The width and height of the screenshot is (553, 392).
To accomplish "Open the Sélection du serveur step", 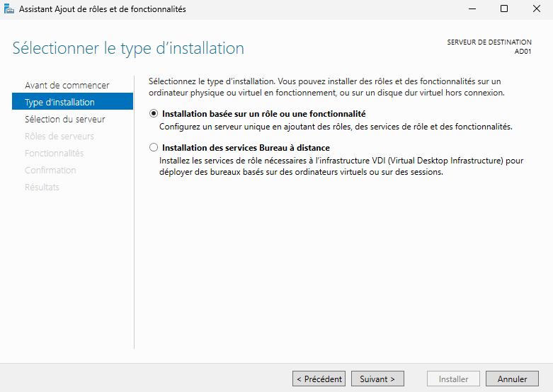I will [64, 120].
